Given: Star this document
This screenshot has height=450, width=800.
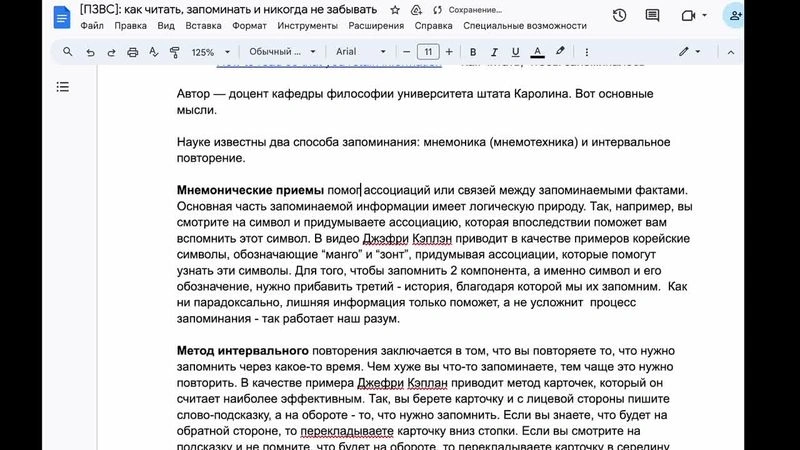Looking at the screenshot, I should tap(395, 10).
